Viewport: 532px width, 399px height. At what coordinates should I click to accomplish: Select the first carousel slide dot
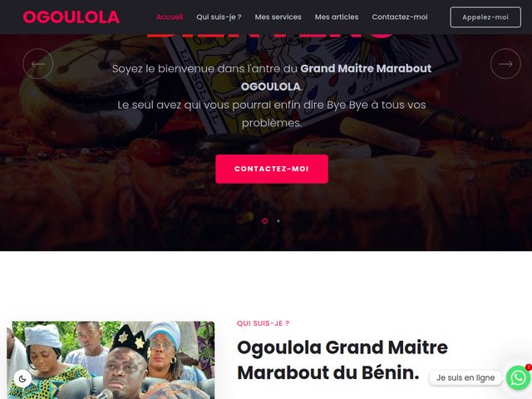264,221
